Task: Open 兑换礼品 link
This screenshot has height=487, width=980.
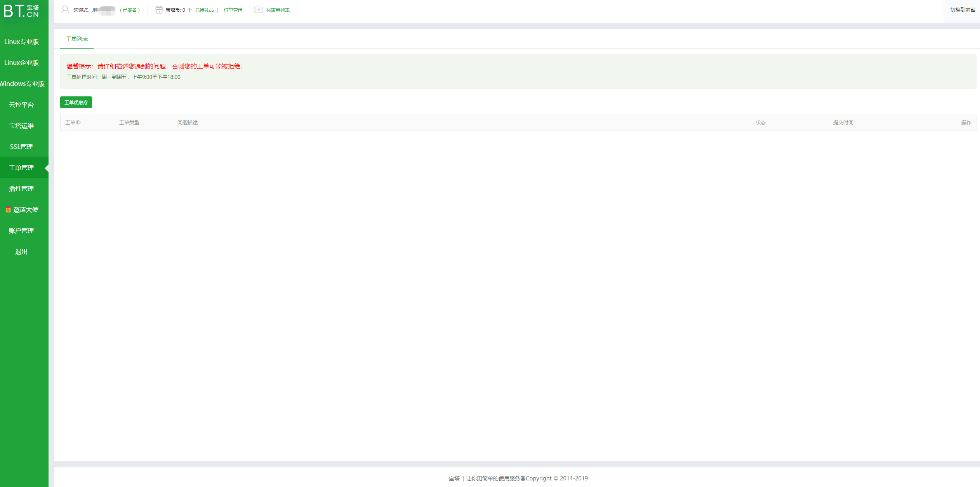Action: coord(204,10)
